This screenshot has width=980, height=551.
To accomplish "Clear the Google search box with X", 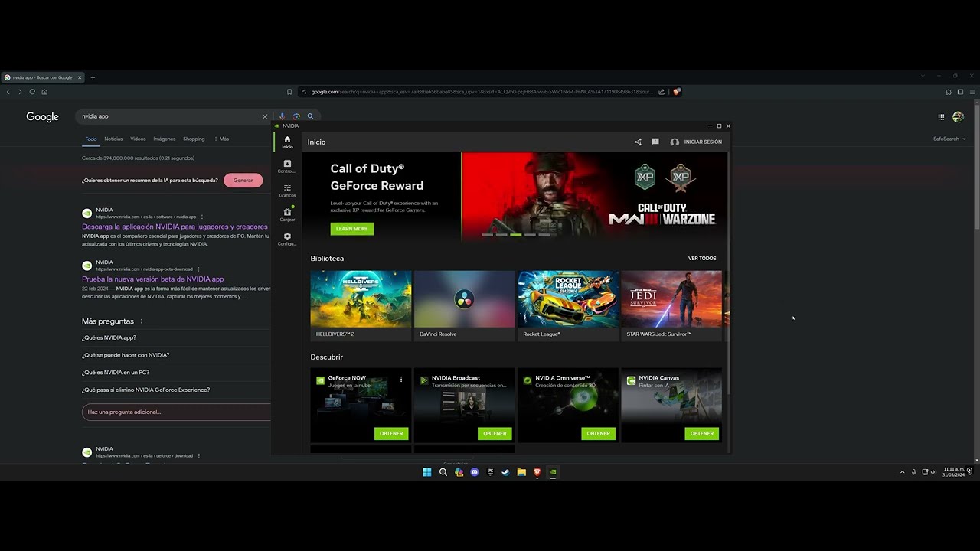I will point(265,116).
